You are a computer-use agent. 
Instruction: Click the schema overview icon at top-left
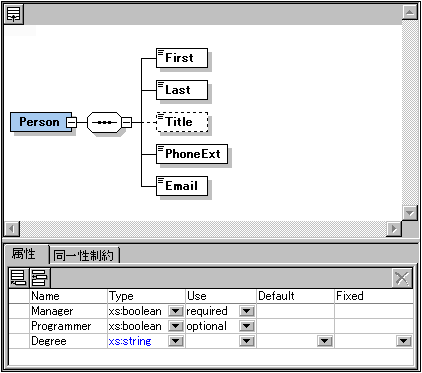click(x=14, y=14)
